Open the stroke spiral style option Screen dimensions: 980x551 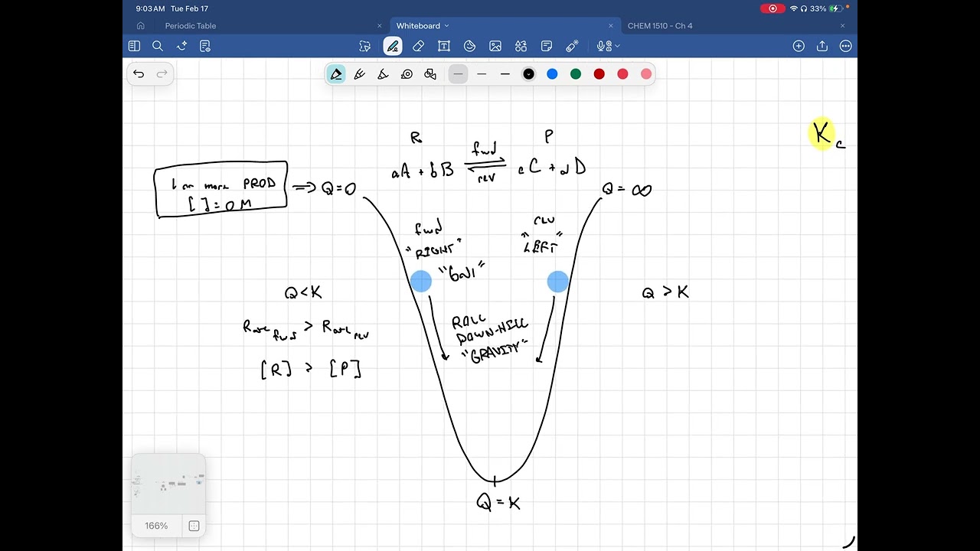[407, 74]
